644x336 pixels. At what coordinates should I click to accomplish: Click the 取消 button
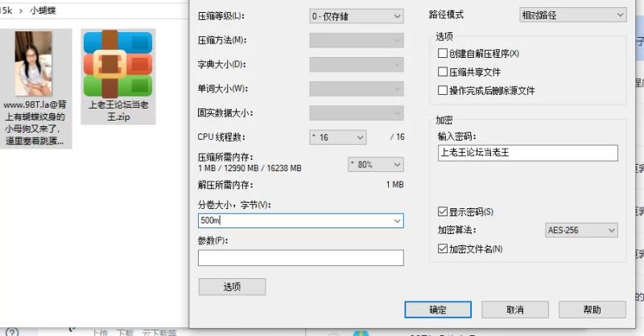pyautogui.click(x=514, y=309)
